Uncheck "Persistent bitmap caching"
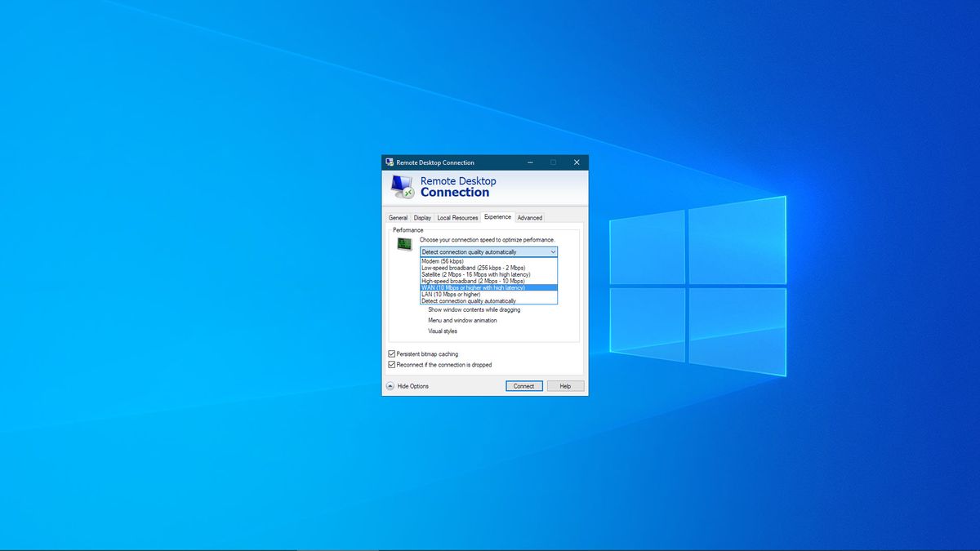 coord(391,353)
